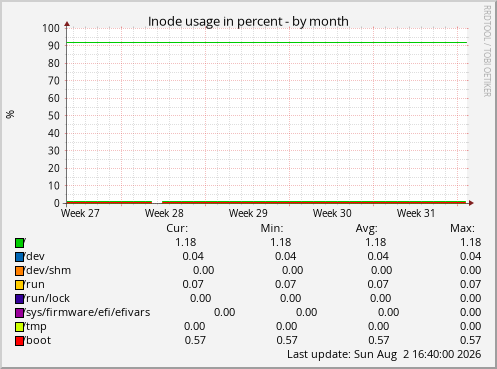Click the green line near 92 percent

tap(267, 43)
